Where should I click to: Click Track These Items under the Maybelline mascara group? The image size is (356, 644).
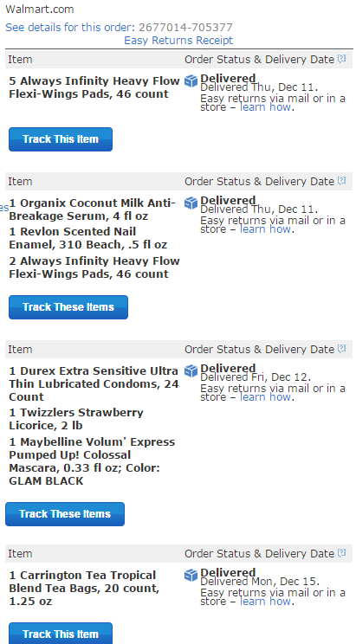(x=65, y=514)
